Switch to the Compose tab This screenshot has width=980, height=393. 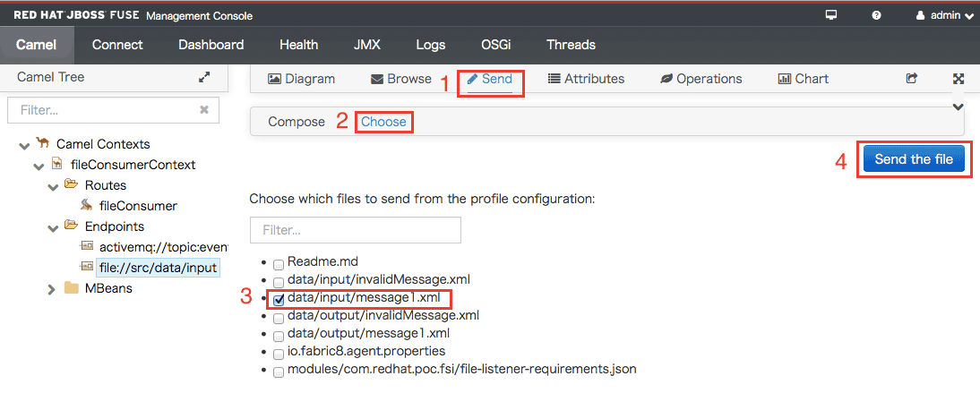pos(297,122)
